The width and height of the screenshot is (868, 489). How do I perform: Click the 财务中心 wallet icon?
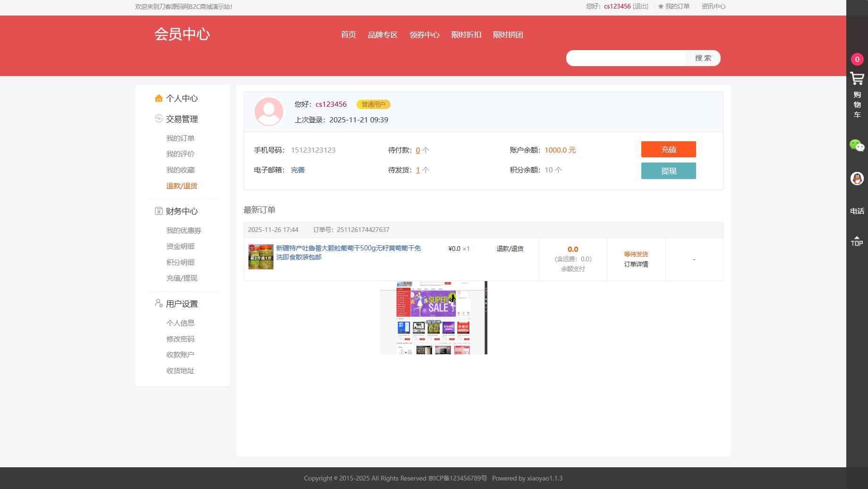click(x=158, y=211)
